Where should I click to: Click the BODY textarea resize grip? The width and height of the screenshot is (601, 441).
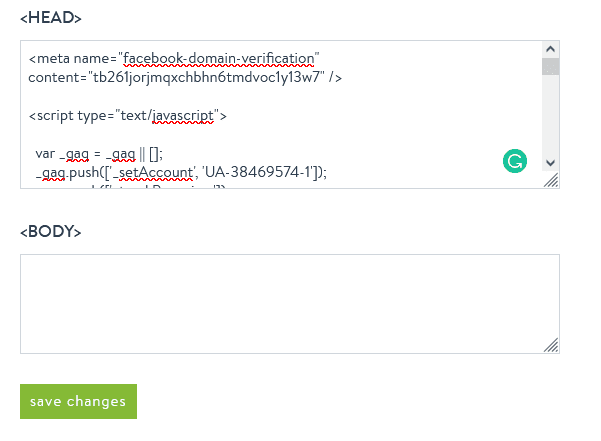(551, 345)
